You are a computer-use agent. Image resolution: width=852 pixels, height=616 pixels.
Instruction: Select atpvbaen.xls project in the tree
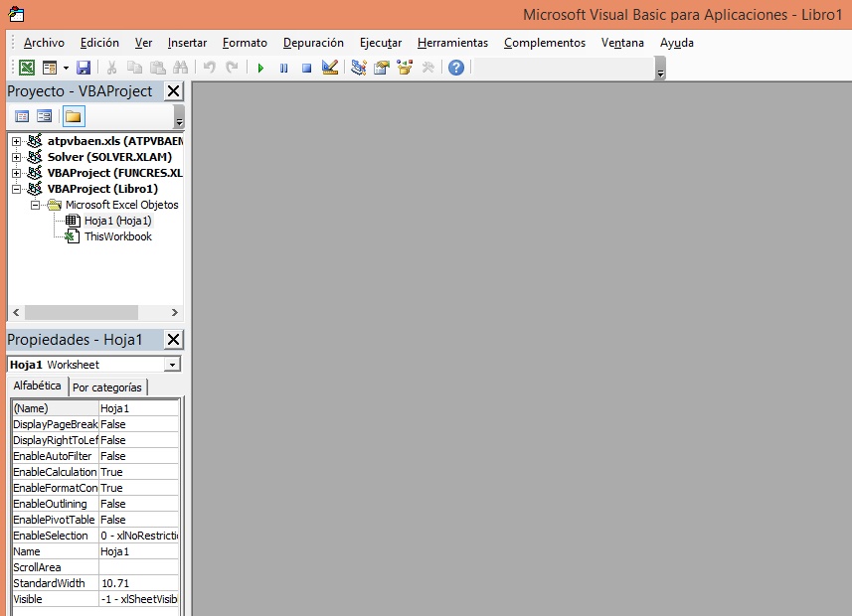point(115,141)
